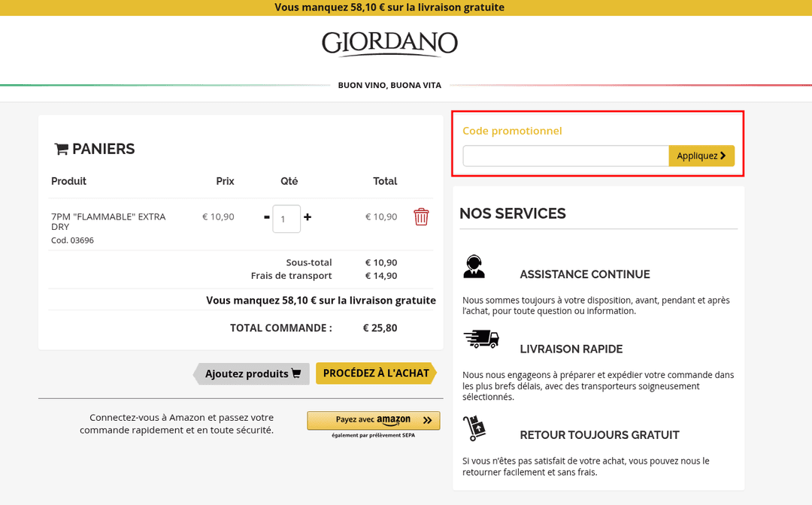Click the RETOUR TOUJOURS GRATUIT heading

coord(600,435)
